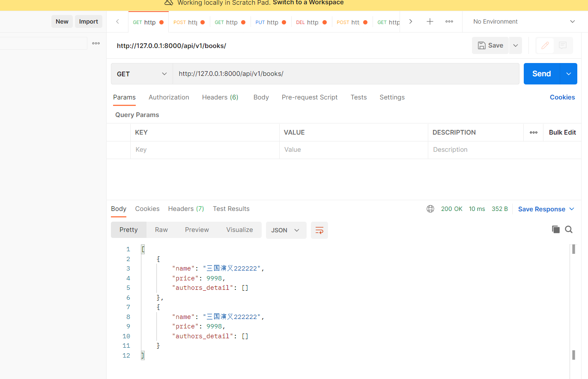Open the Tests tab
The height and width of the screenshot is (379, 588).
(358, 97)
